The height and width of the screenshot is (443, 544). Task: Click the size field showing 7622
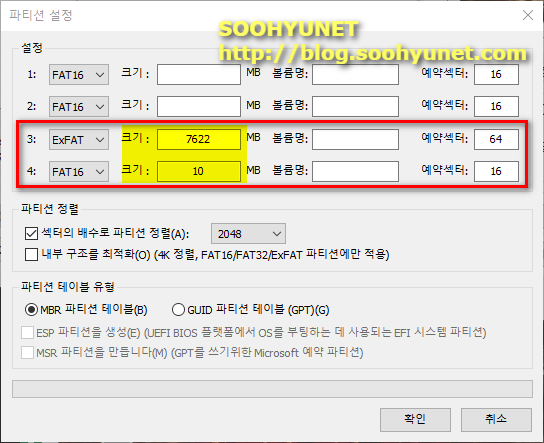pyautogui.click(x=199, y=139)
